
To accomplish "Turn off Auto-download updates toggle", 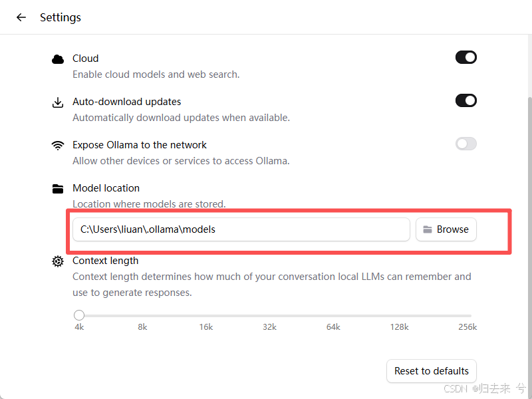I will (x=466, y=100).
